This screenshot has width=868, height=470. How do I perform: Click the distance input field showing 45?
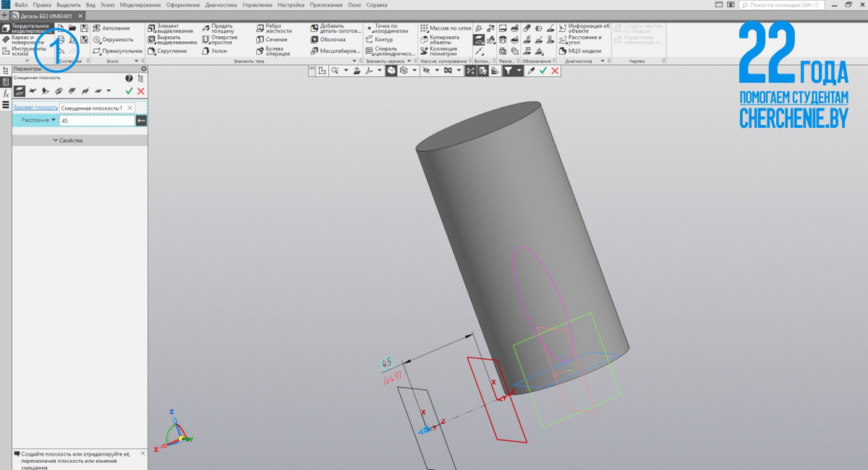97,121
